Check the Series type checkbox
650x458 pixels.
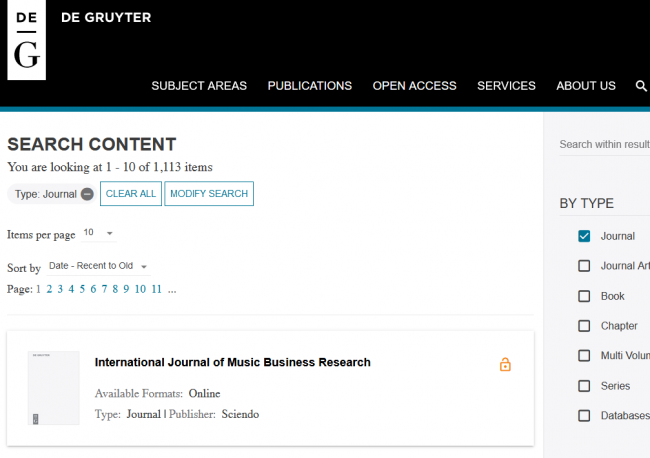[584, 386]
